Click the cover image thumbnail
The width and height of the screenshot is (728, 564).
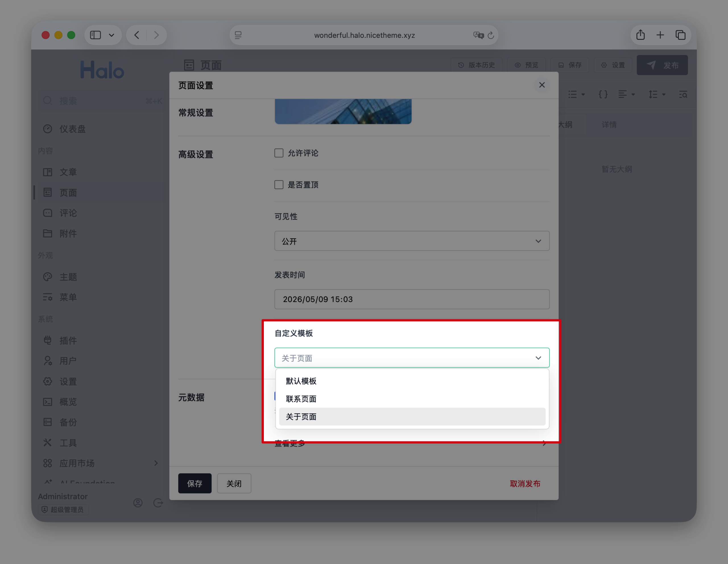pos(343,111)
